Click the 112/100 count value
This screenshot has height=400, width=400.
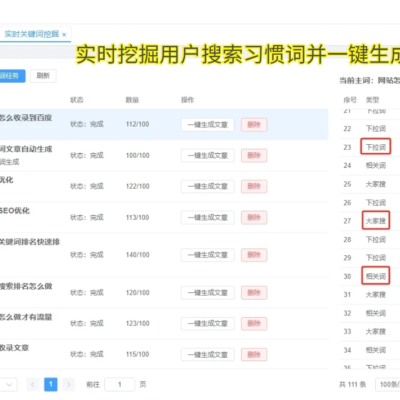(x=137, y=124)
